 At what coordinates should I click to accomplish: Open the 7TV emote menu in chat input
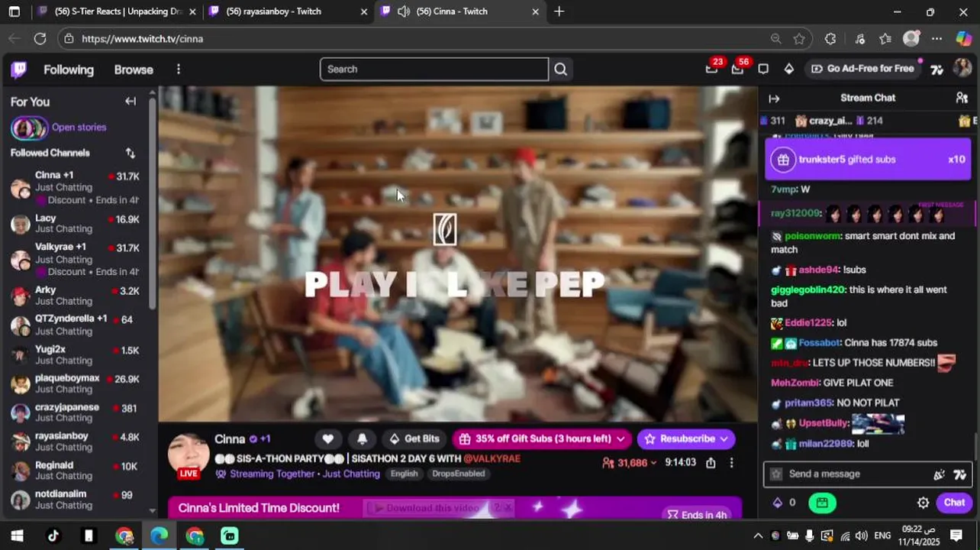coord(960,474)
